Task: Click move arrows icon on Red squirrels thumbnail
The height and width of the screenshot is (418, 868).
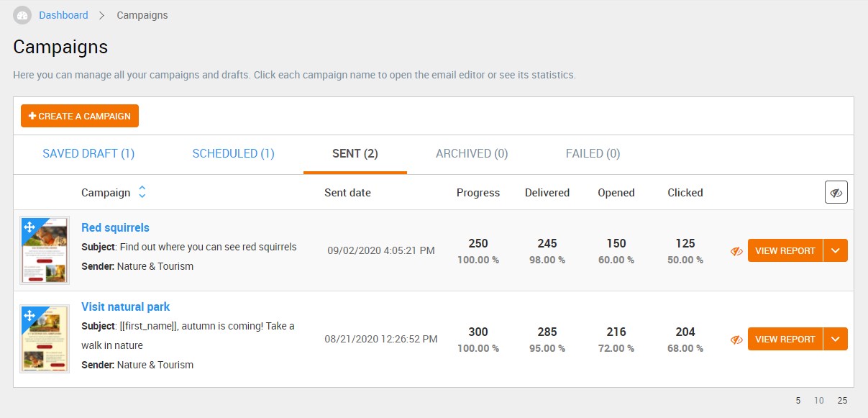Action: (x=29, y=227)
